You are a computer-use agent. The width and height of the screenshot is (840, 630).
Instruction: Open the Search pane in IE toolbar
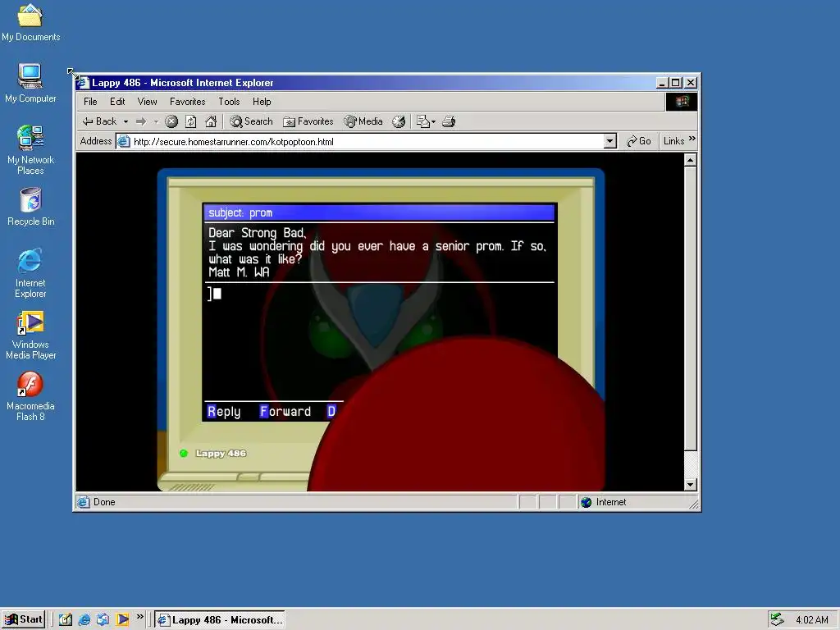(251, 121)
